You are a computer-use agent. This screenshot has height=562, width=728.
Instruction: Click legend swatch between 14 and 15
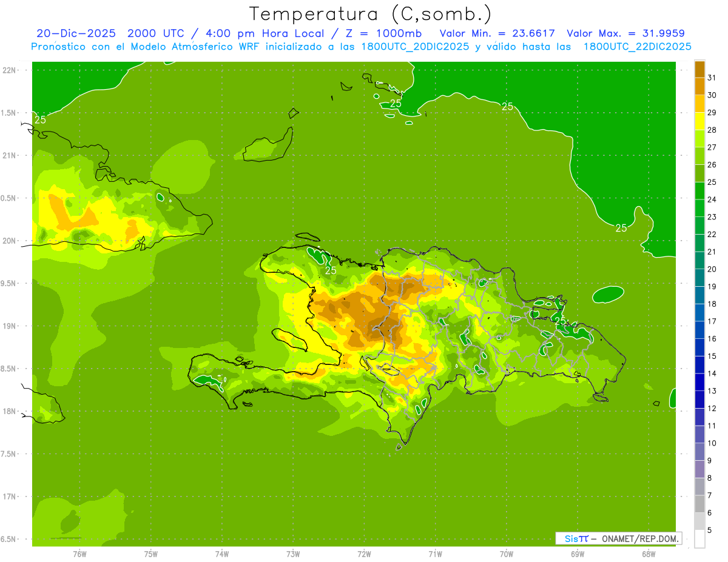pyautogui.click(x=699, y=365)
